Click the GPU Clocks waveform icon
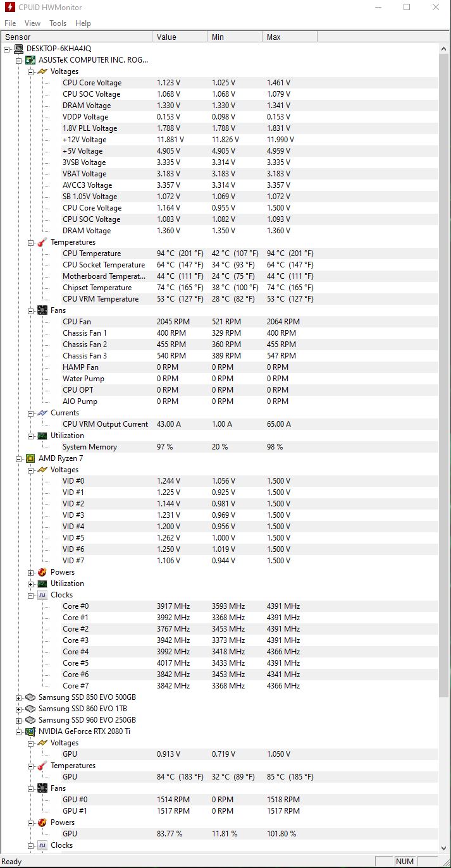This screenshot has height=868, width=451. tap(42, 845)
